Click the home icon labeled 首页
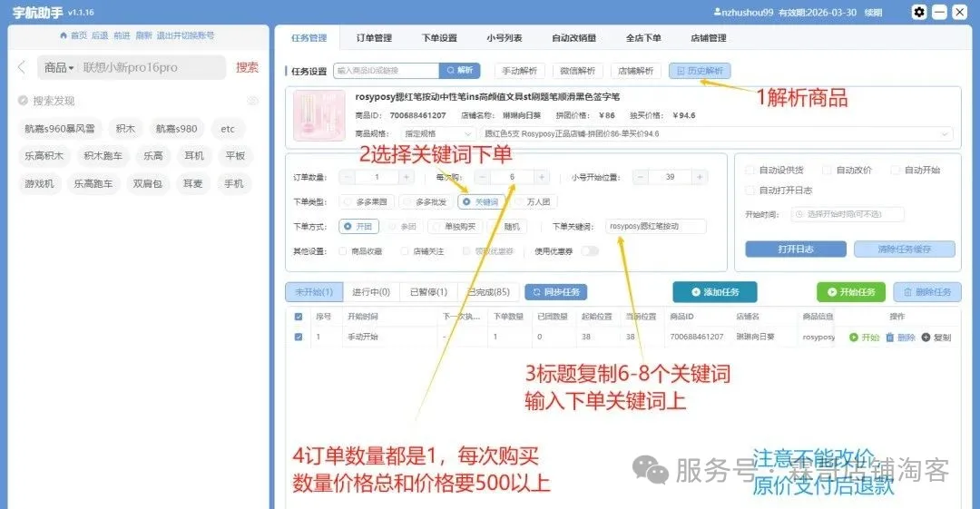Screen dimensions: 980x509 click(73, 35)
